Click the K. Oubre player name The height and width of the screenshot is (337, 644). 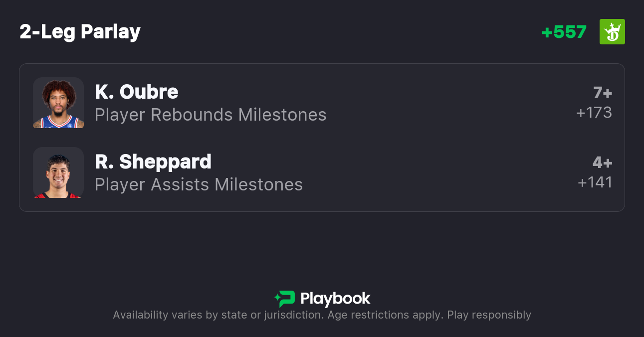click(136, 92)
